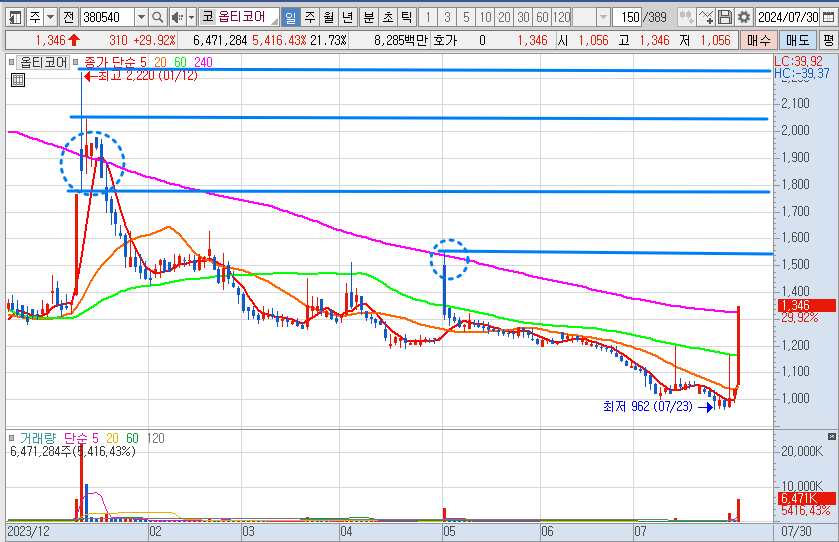Click the red 6,471K volume tag
The width and height of the screenshot is (839, 542).
pyautogui.click(x=806, y=499)
